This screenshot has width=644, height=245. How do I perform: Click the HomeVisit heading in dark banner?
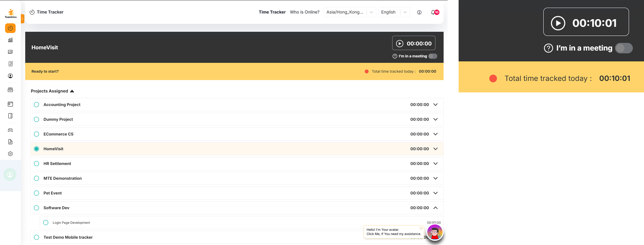[x=44, y=48]
